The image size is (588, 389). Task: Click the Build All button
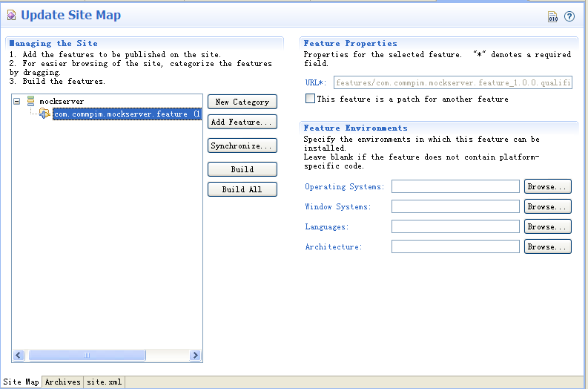pos(242,189)
